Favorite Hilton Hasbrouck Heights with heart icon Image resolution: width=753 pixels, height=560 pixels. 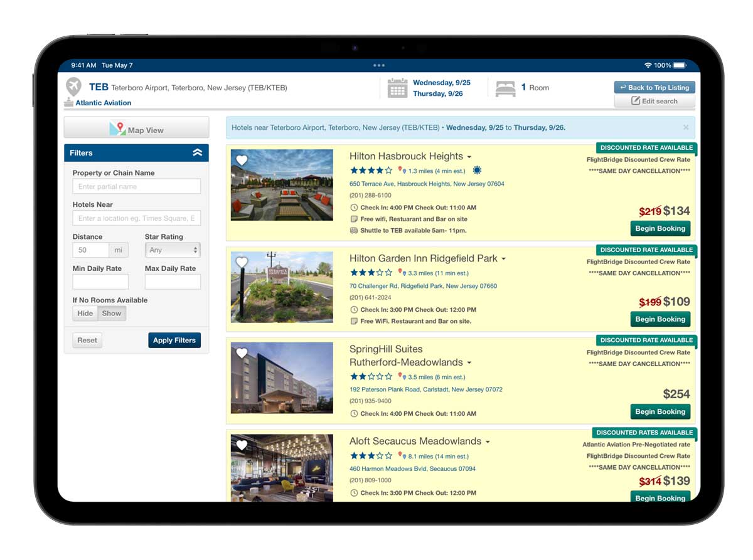tap(242, 161)
